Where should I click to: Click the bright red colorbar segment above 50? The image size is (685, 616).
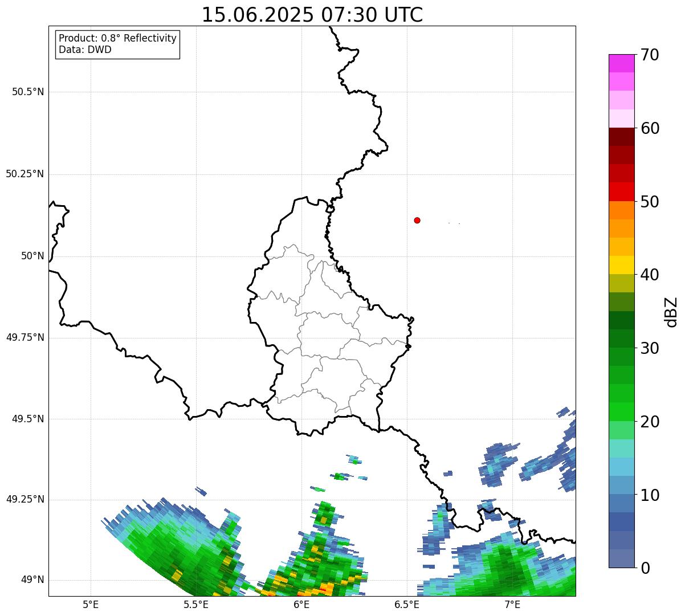[x=621, y=191]
